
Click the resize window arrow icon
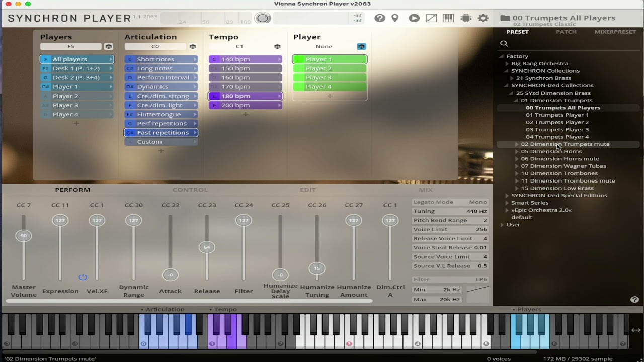[x=431, y=18]
